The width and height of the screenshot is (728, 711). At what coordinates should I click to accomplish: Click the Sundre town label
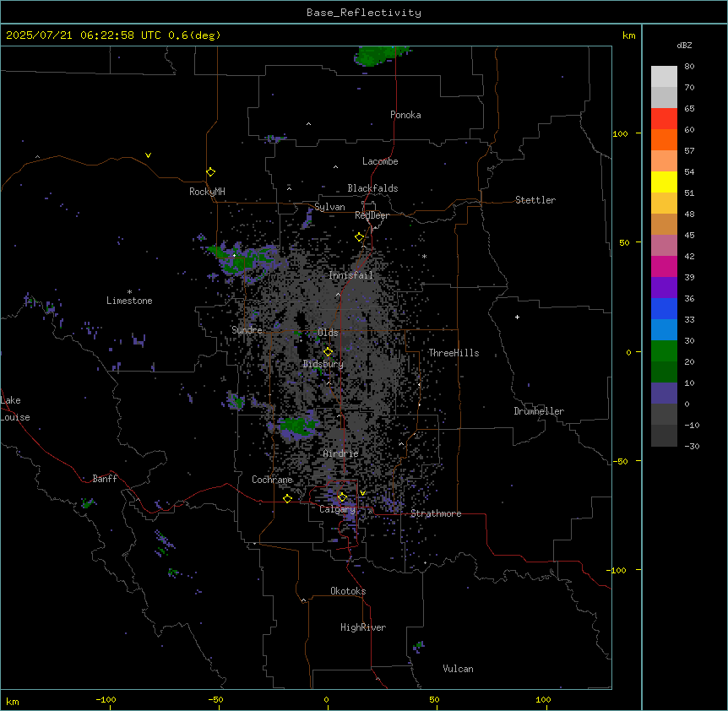(247, 330)
